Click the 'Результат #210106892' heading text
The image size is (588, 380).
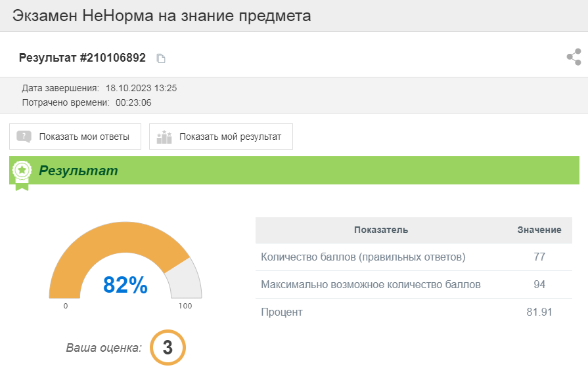pos(82,58)
